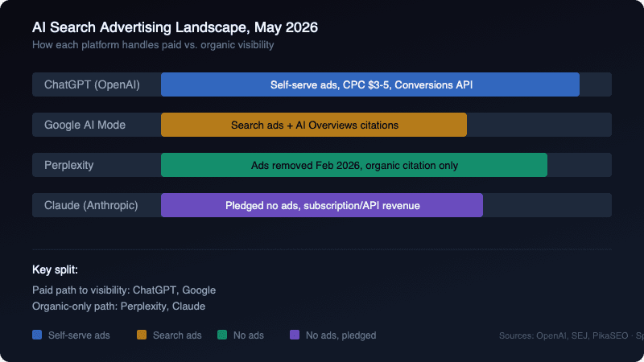644x362 pixels.
Task: Click the orange Search ads legend swatch
Action: point(142,335)
